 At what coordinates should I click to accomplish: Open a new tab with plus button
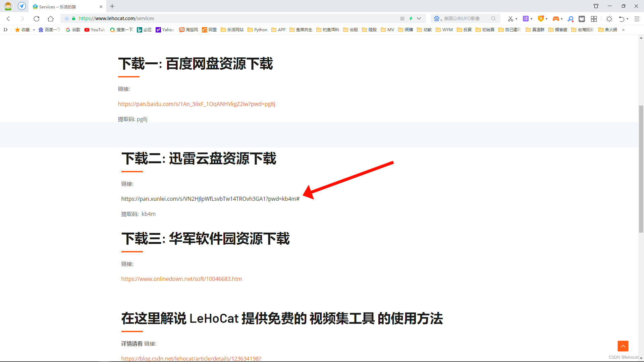click(112, 6)
